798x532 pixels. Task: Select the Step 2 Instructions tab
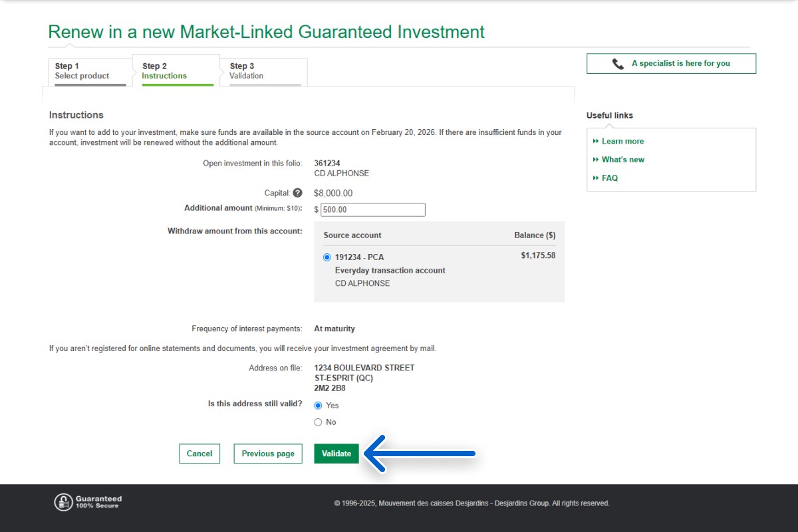pos(176,71)
